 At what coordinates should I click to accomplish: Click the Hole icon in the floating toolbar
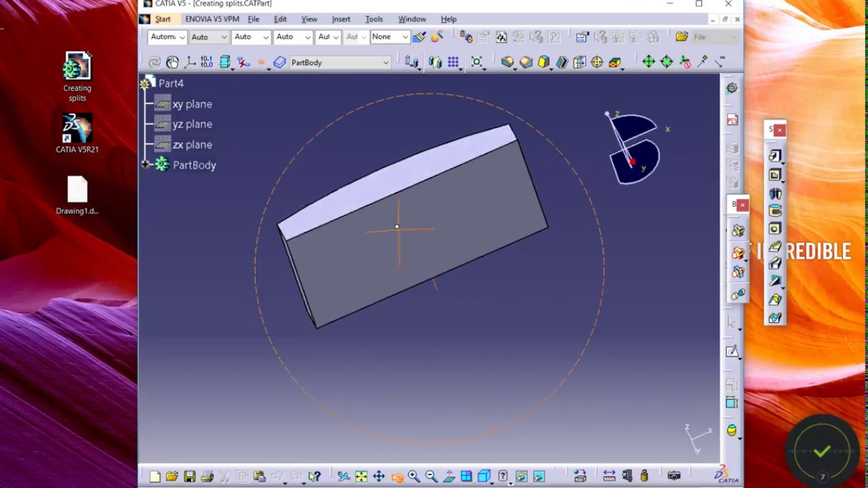(x=775, y=229)
